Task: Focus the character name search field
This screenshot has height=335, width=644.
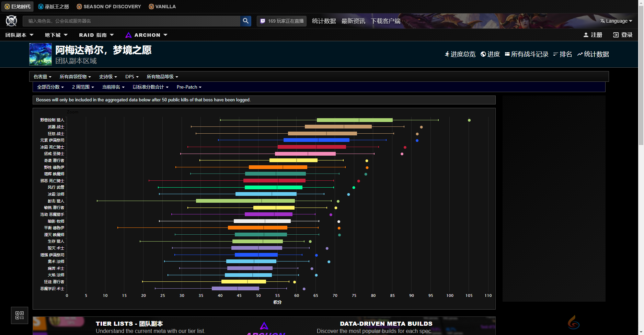Action: click(x=131, y=21)
